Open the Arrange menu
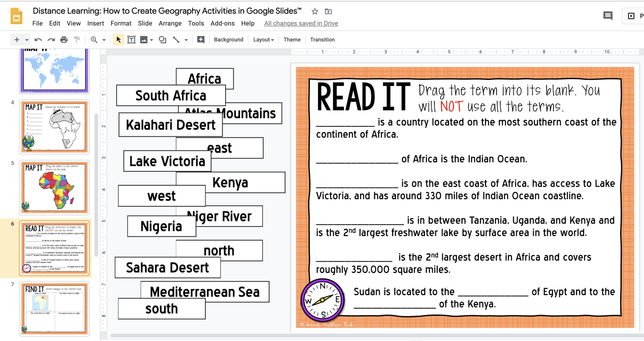 [170, 23]
